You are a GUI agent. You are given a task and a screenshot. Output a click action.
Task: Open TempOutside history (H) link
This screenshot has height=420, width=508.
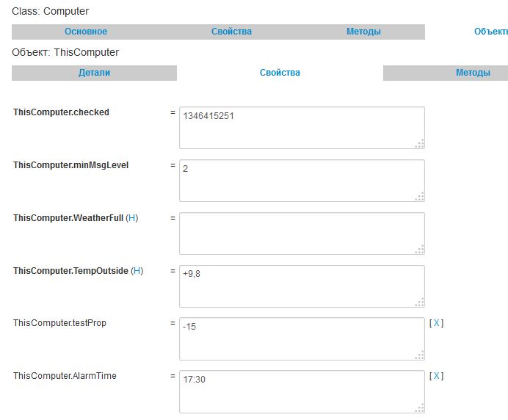tap(137, 271)
